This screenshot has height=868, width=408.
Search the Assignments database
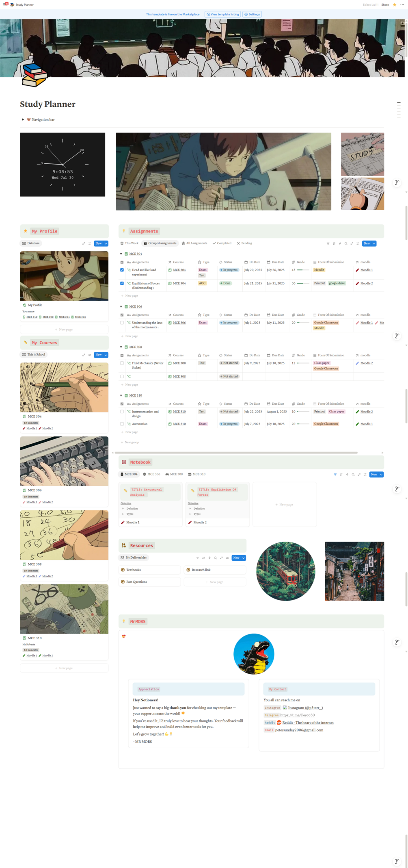click(x=346, y=243)
